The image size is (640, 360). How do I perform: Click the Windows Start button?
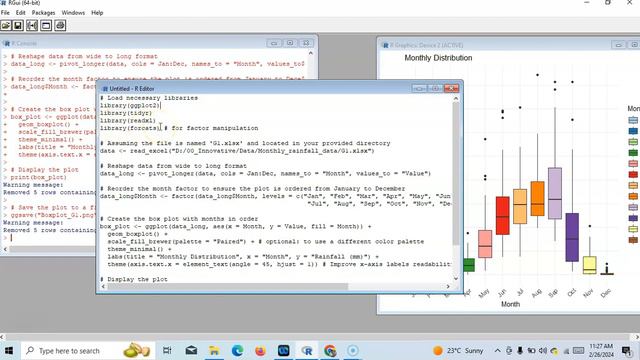point(9,351)
